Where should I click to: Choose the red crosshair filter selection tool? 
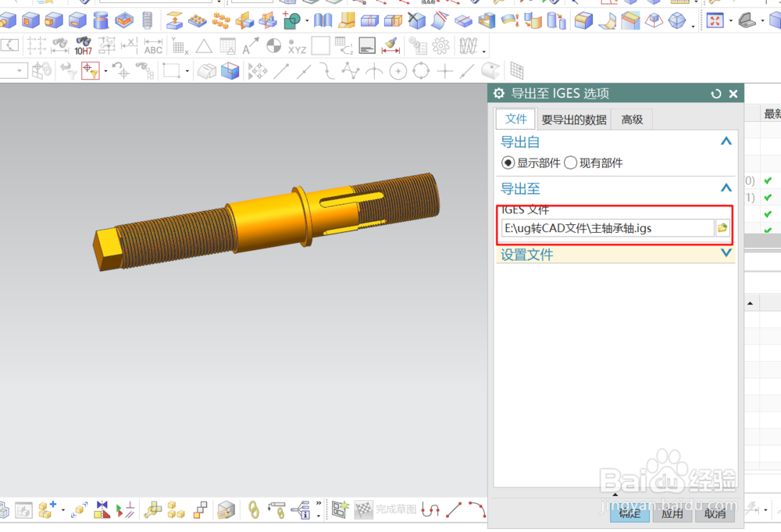90,71
